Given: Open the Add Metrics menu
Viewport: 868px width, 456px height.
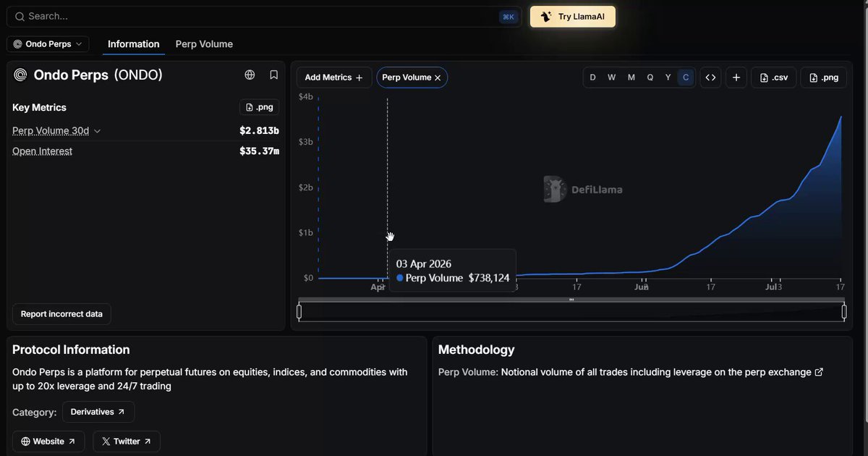Looking at the screenshot, I should tap(334, 77).
